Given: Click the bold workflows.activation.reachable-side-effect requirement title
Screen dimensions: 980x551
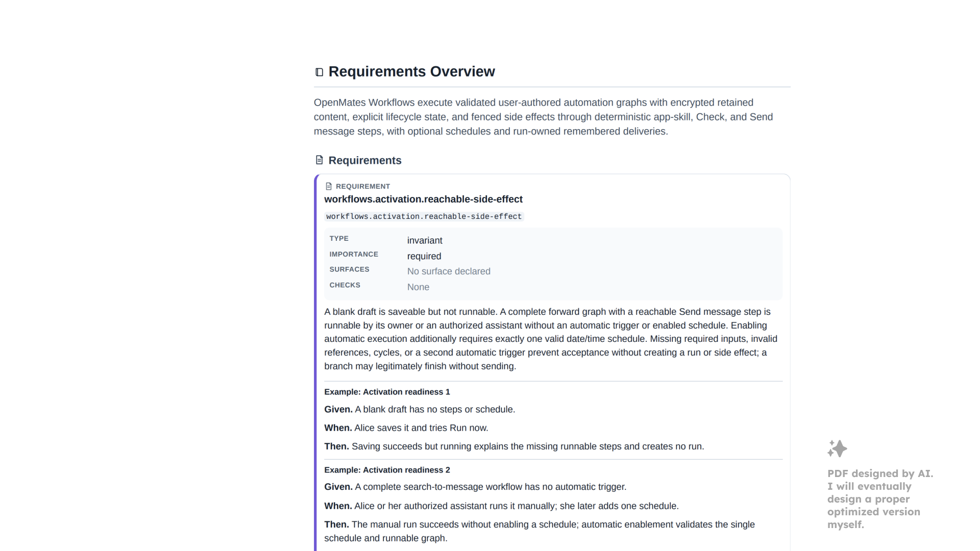Looking at the screenshot, I should [x=423, y=199].
